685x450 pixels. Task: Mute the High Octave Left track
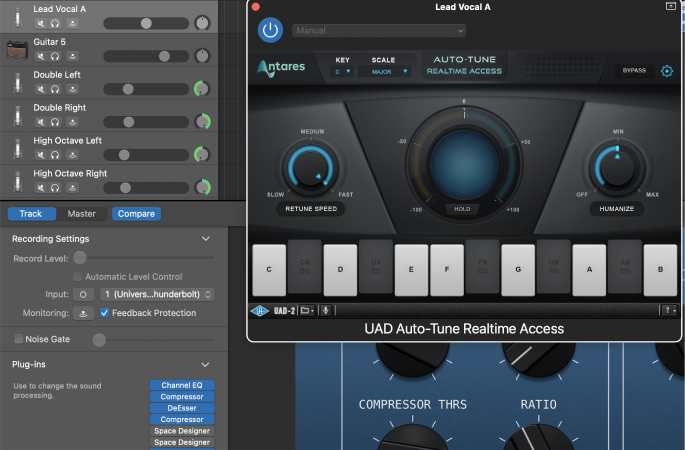pos(41,155)
